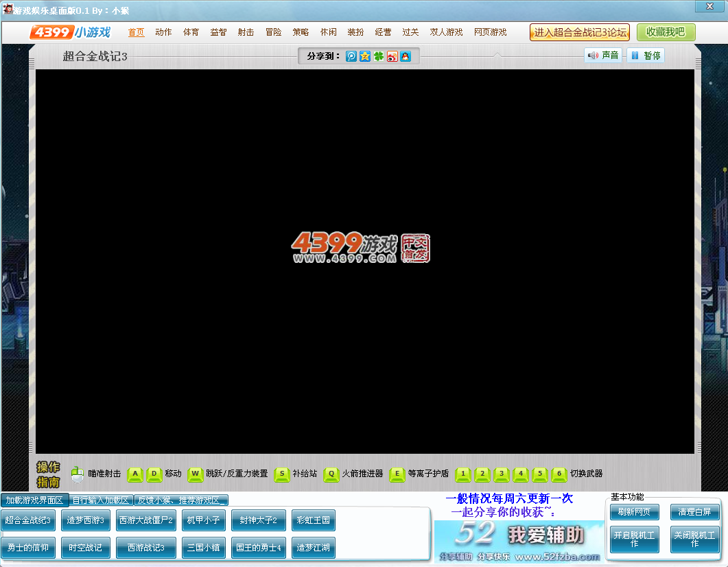Click 进入超合金战记3论坛 button
Viewport: 728px width, 567px height.
tap(580, 32)
